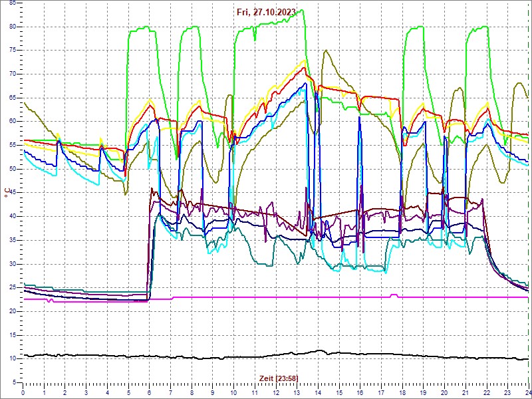Select the 35 value on the temperature axis
This screenshot has height=399, width=532.
click(13, 240)
